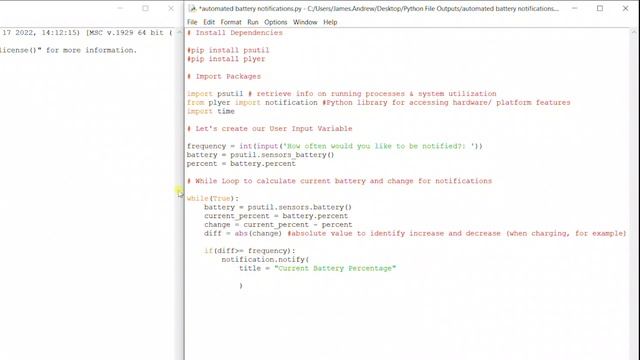Click the 'change = current_percent - percent' line
Screen dimensions: 640x360
pyautogui.click(x=278, y=225)
